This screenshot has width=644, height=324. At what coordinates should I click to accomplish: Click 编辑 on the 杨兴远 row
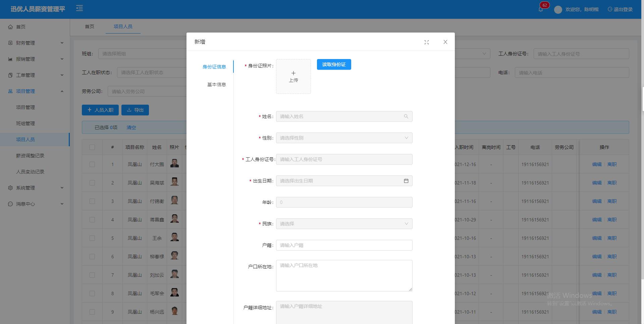(x=597, y=312)
